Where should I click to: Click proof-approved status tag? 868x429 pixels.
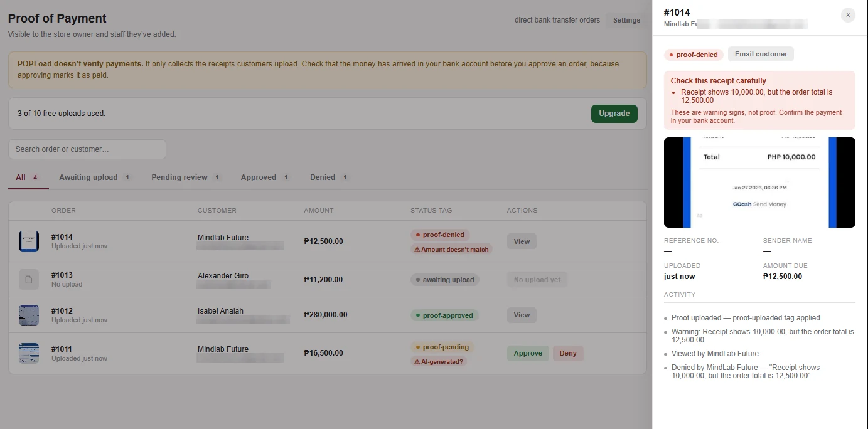point(444,315)
